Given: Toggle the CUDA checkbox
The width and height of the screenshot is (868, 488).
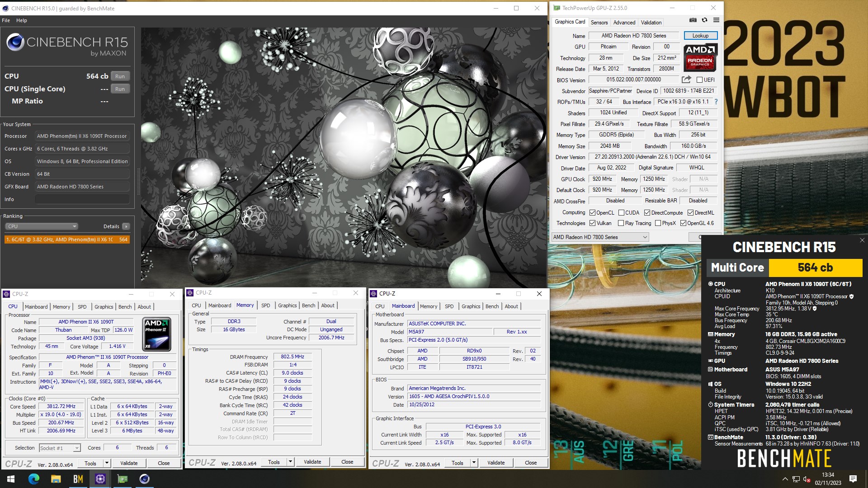Looking at the screenshot, I should pos(621,213).
